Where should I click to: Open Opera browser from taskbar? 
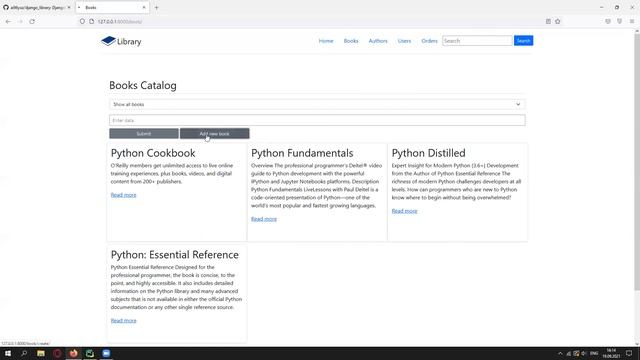(x=57, y=353)
